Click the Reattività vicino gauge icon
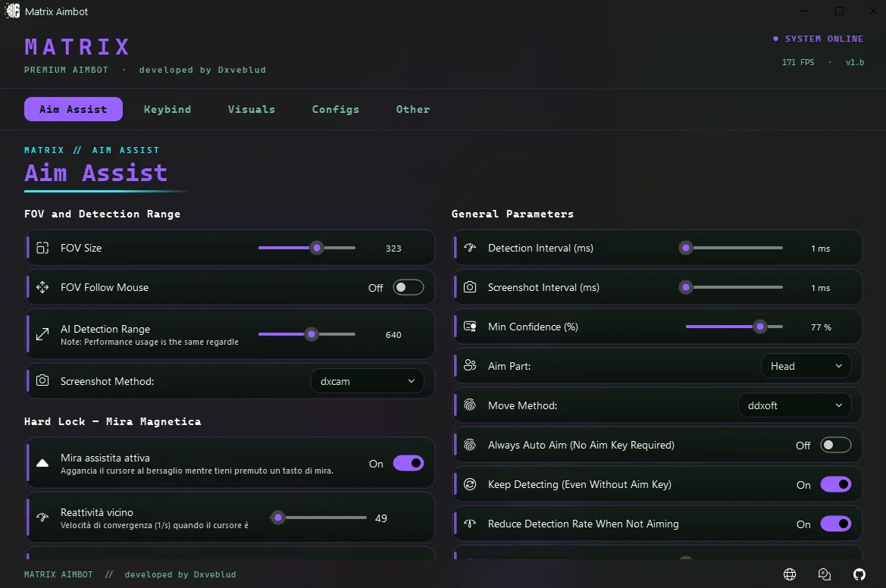886x588 pixels. [42, 518]
